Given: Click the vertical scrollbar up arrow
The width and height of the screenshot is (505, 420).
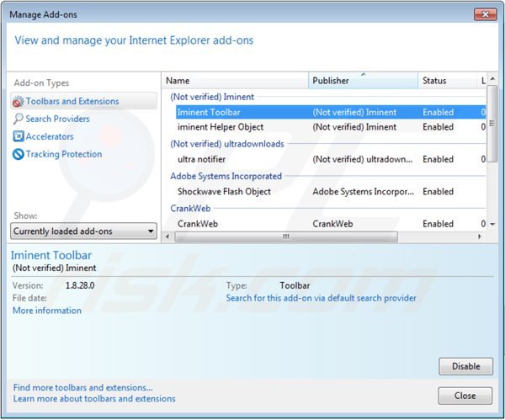Looking at the screenshot, I should (x=492, y=79).
